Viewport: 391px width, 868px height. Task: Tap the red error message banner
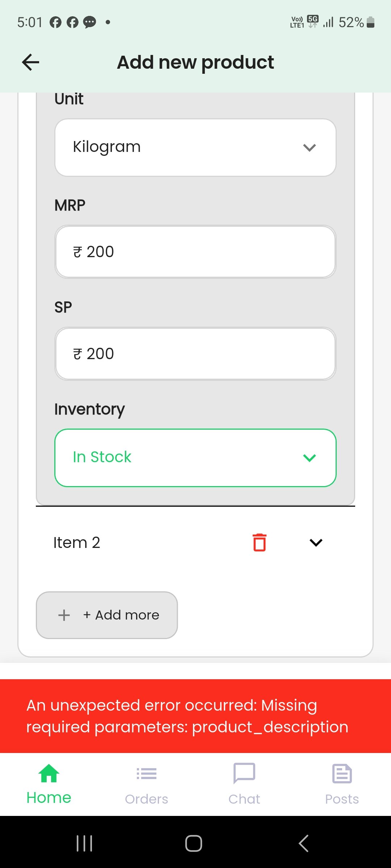point(195,716)
